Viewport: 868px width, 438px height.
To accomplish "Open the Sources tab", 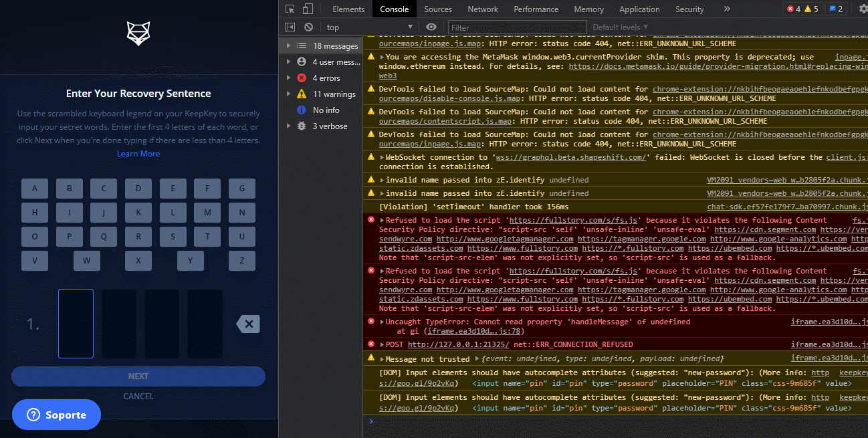I will tap(438, 9).
